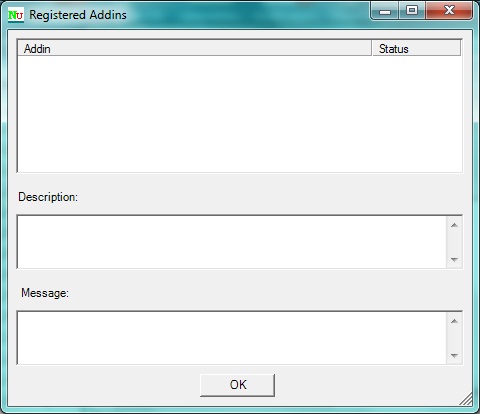Sort by the Status column header

[x=417, y=49]
